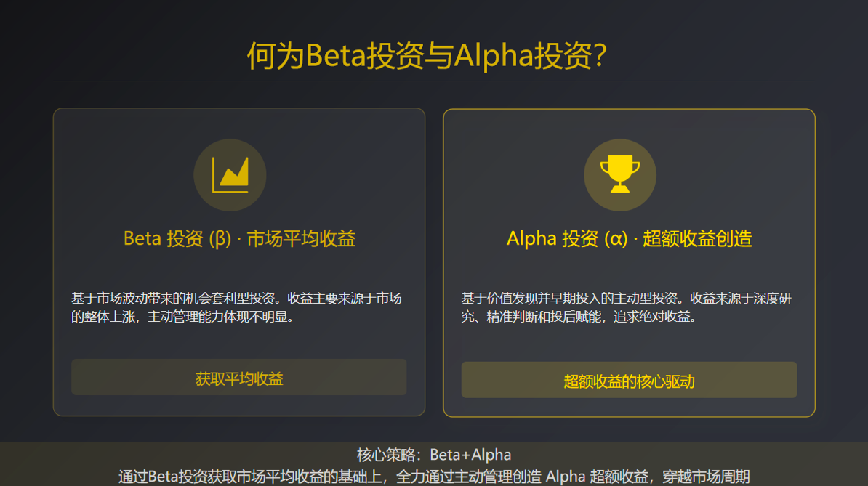
Task: Click the chart icon in the Beta card
Action: [x=230, y=175]
